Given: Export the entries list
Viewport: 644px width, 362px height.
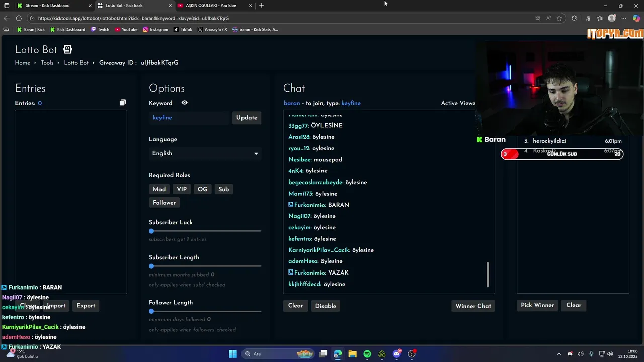Looking at the screenshot, I should 86,306.
